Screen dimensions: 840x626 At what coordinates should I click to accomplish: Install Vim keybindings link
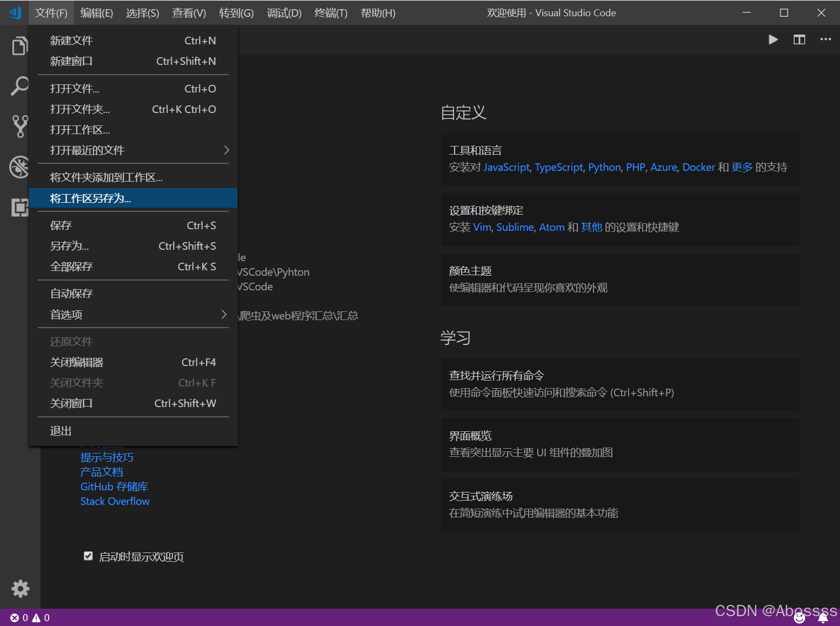[482, 227]
